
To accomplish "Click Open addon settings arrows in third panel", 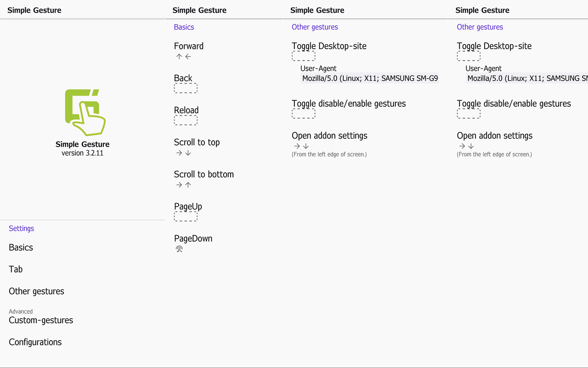I will point(301,146).
